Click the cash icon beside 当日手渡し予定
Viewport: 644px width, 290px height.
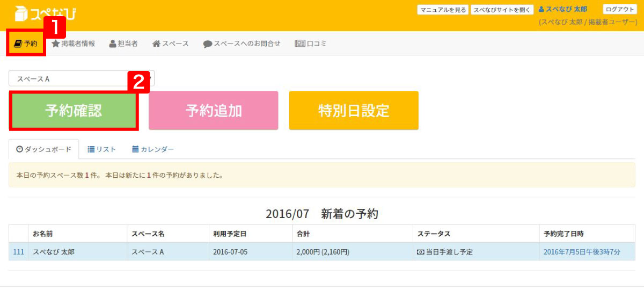click(420, 251)
